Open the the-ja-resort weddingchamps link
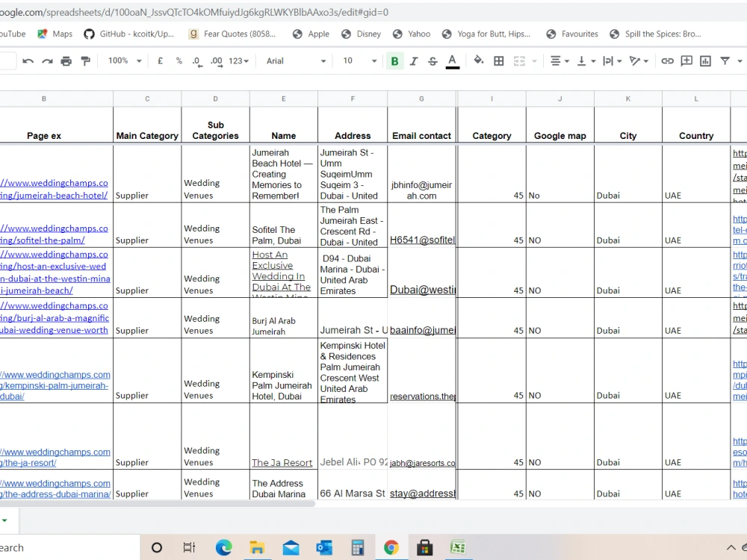747x560 pixels. tap(55, 457)
